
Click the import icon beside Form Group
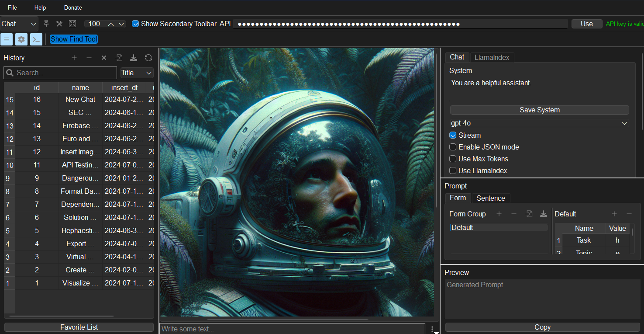pos(529,214)
